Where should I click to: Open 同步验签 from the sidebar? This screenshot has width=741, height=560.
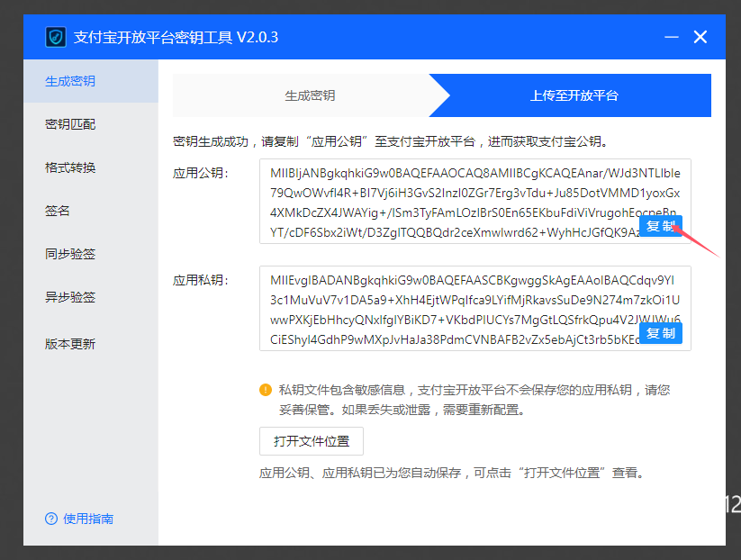(70, 254)
